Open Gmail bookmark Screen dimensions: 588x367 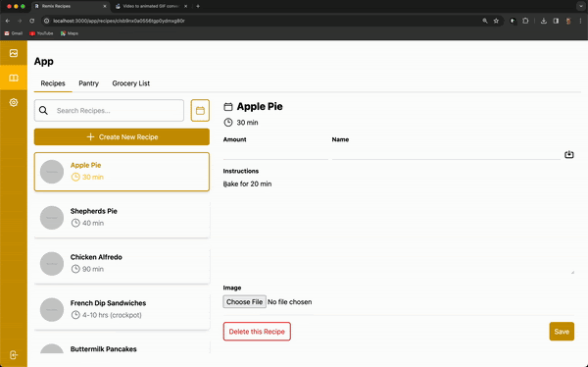(x=14, y=33)
